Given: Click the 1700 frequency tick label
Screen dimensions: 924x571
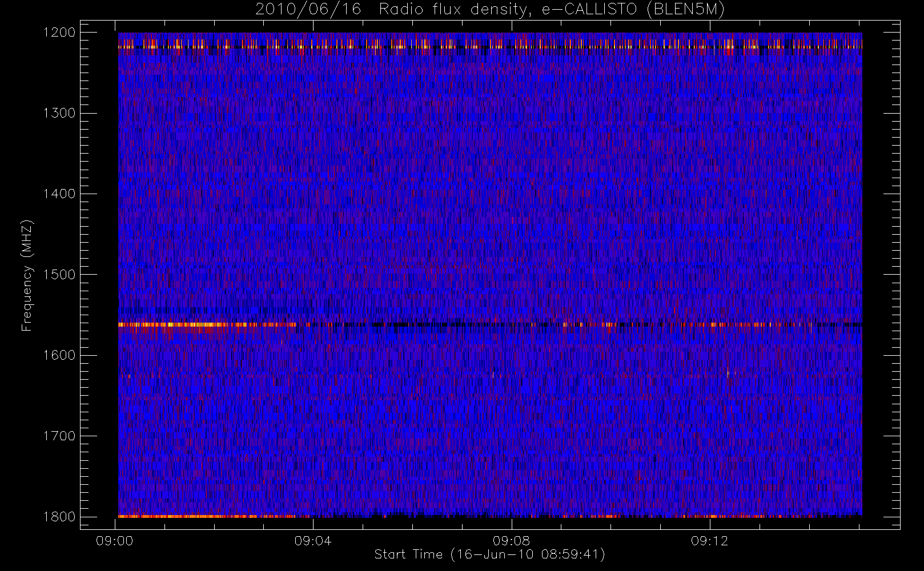Looking at the screenshot, I should [59, 436].
